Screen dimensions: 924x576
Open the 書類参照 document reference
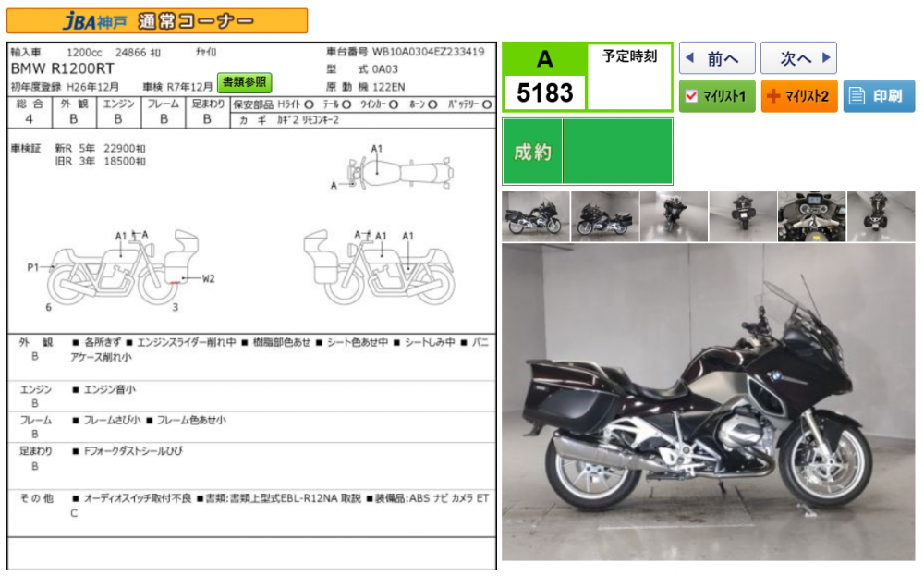pos(245,83)
